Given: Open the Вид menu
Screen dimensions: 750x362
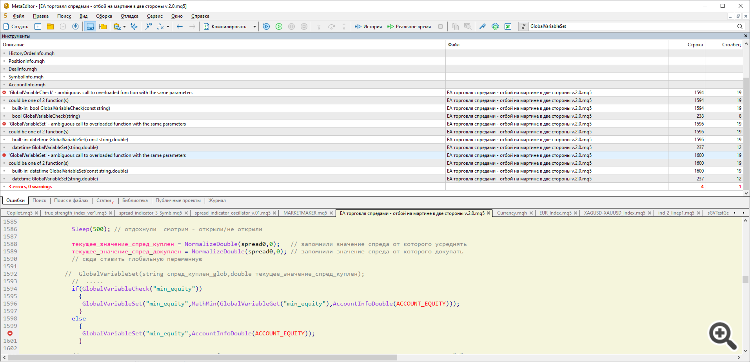Looking at the screenshot, I should point(84,16).
